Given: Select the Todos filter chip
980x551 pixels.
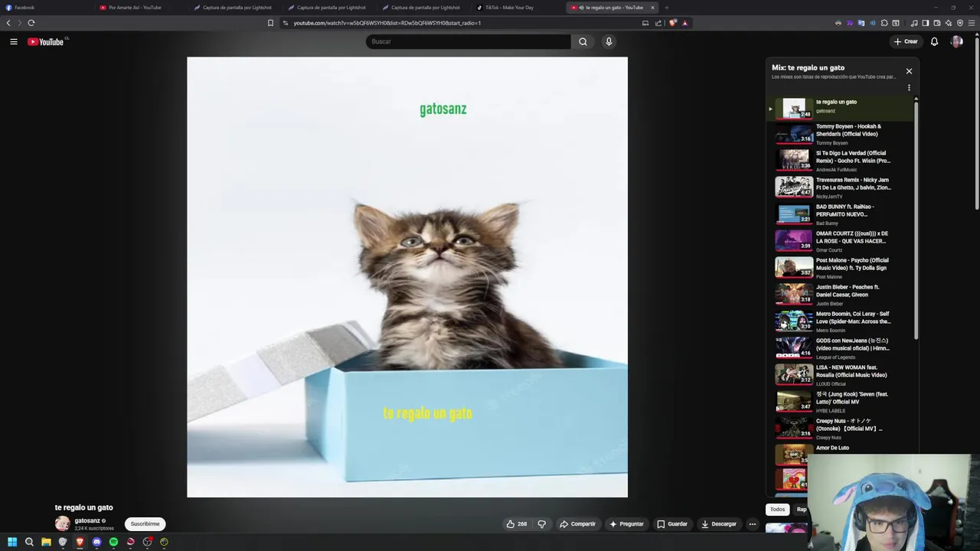Looking at the screenshot, I should pyautogui.click(x=777, y=510).
